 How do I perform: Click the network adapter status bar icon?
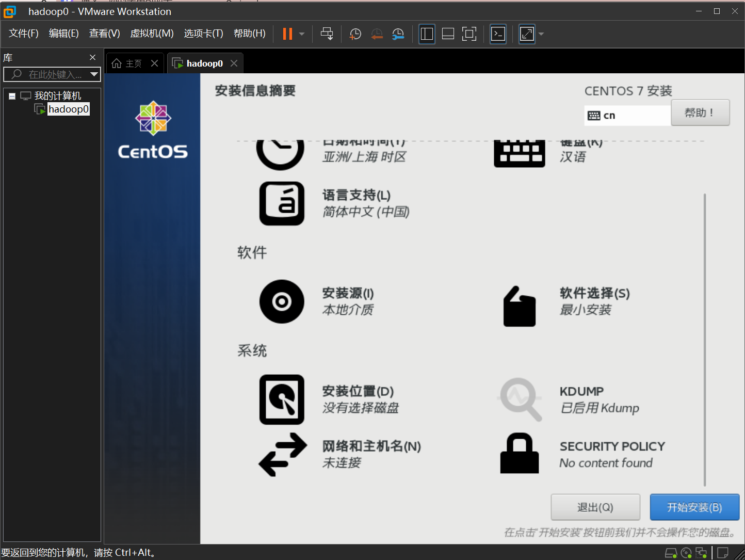pyautogui.click(x=701, y=553)
